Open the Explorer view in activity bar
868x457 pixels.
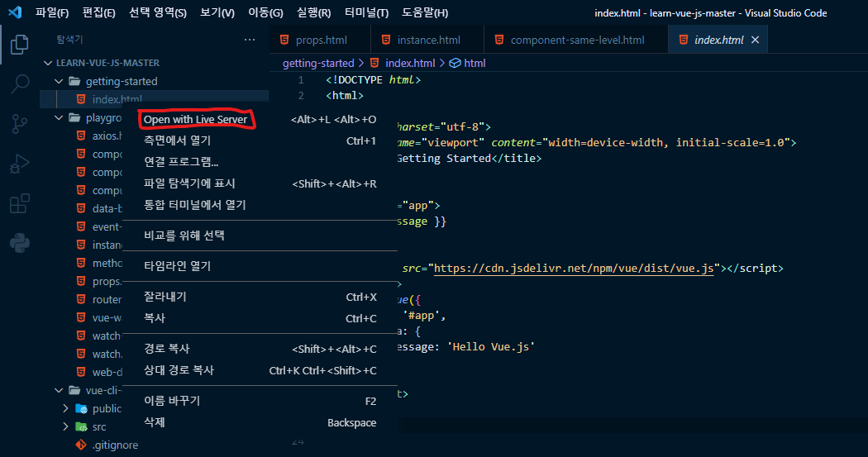tap(19, 45)
